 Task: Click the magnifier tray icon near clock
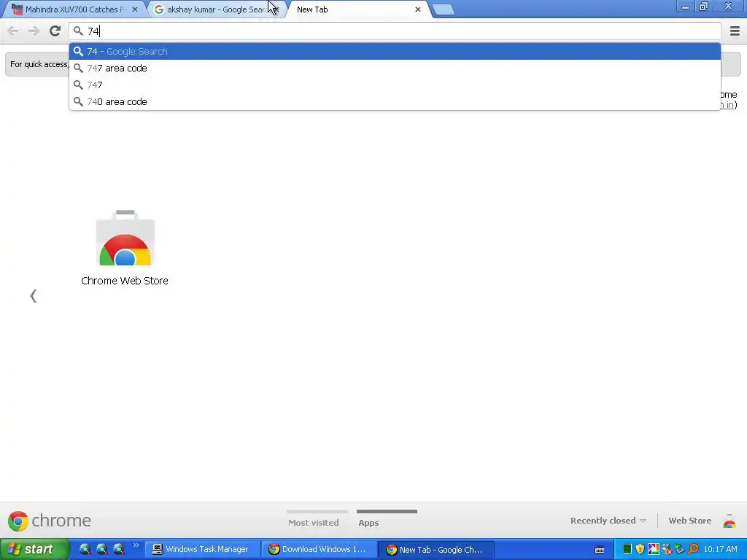pyautogui.click(x=693, y=549)
